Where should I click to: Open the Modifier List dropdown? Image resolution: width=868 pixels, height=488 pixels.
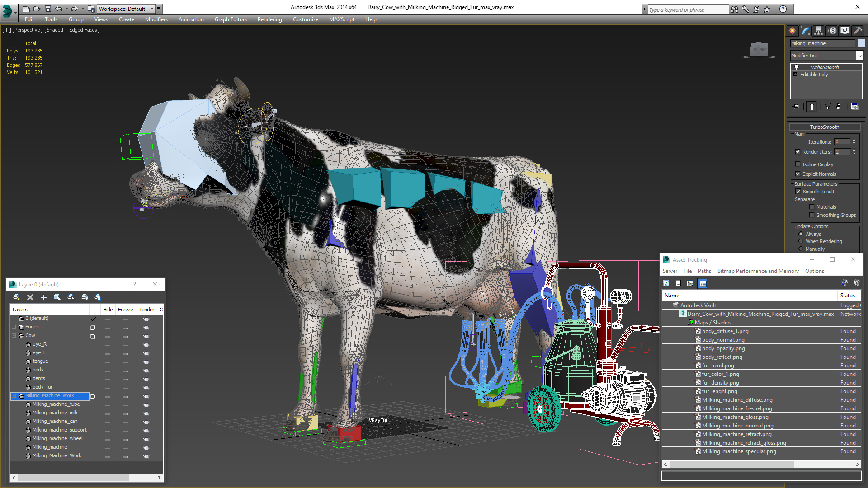tap(859, 56)
